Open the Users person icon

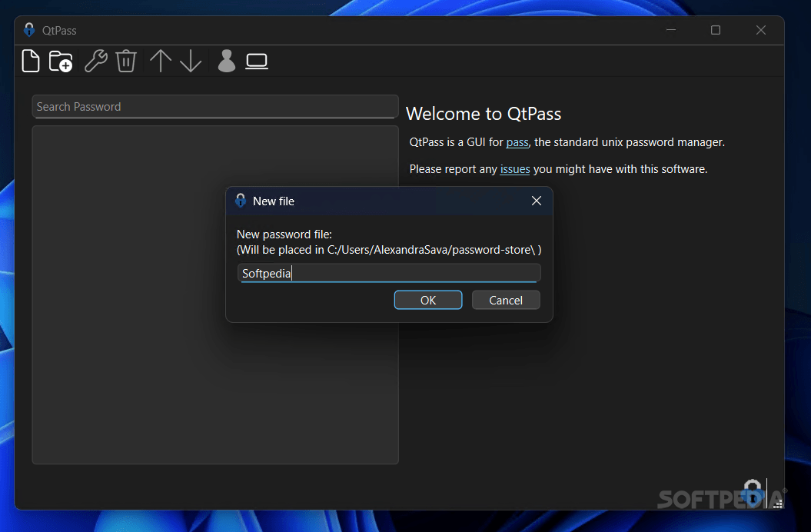click(x=227, y=61)
